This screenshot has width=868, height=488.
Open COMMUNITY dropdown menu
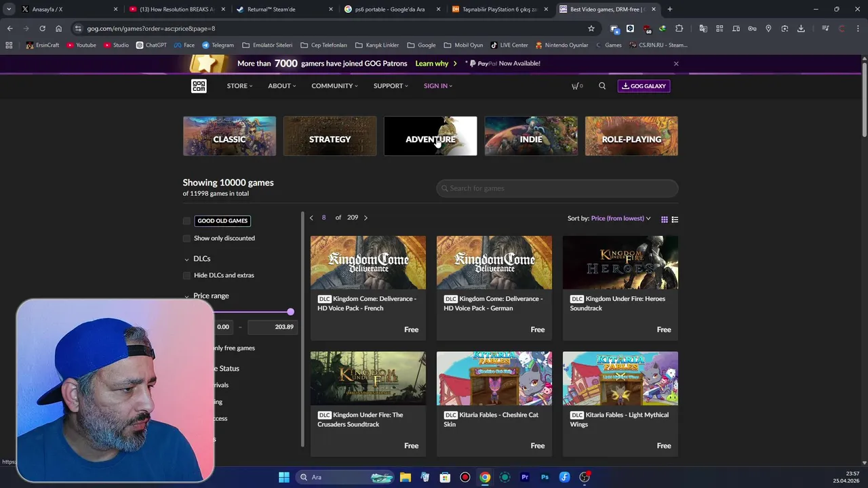point(334,86)
